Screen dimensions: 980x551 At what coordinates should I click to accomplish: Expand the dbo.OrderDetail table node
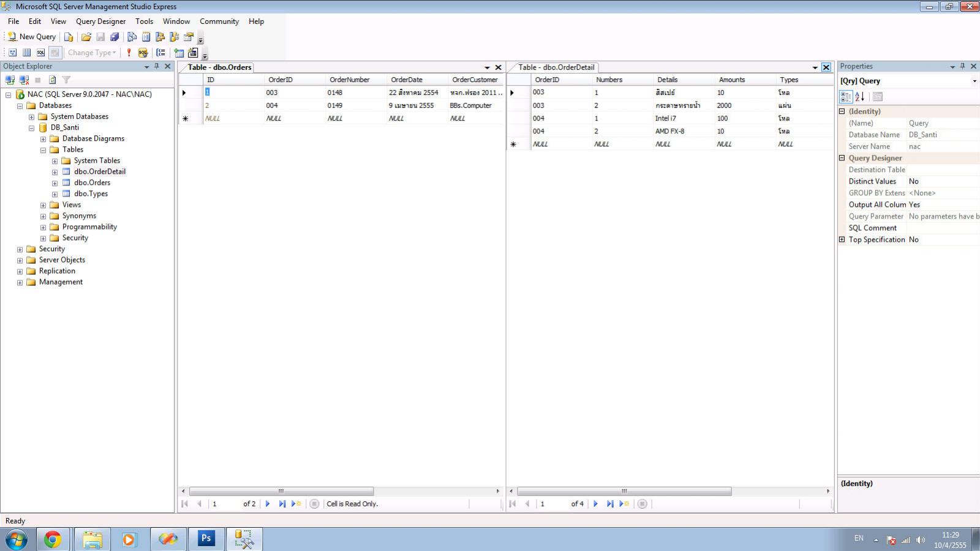tap(55, 172)
